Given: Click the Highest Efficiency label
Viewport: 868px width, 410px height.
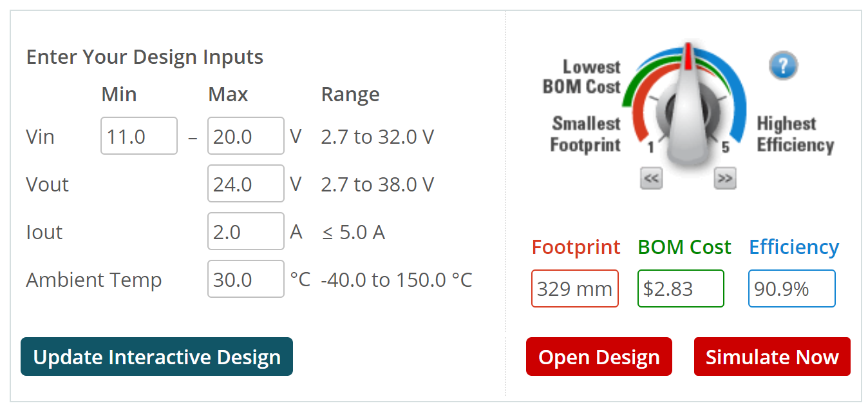Looking at the screenshot, I should [x=795, y=134].
